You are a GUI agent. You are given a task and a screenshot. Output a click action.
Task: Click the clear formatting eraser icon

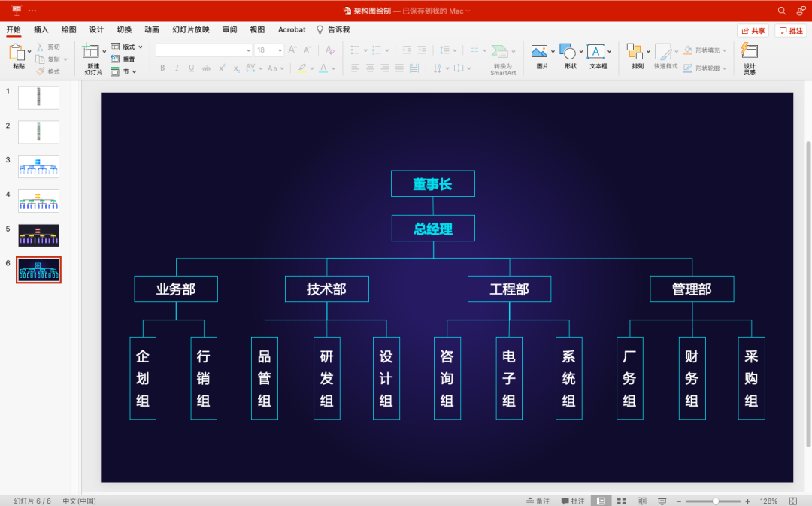click(x=329, y=50)
